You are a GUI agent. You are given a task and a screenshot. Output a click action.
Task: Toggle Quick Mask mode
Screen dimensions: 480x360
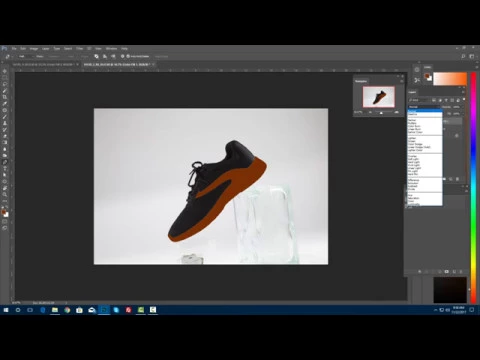point(5,221)
